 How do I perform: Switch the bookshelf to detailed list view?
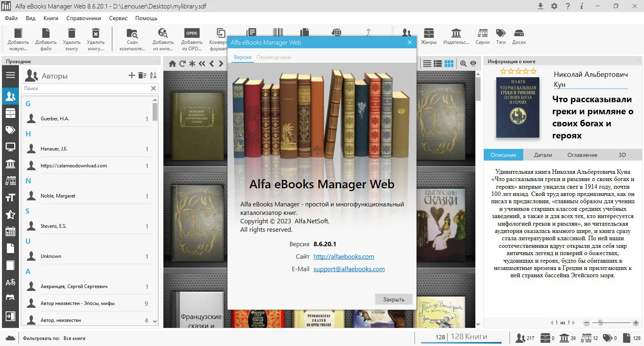tap(438, 64)
